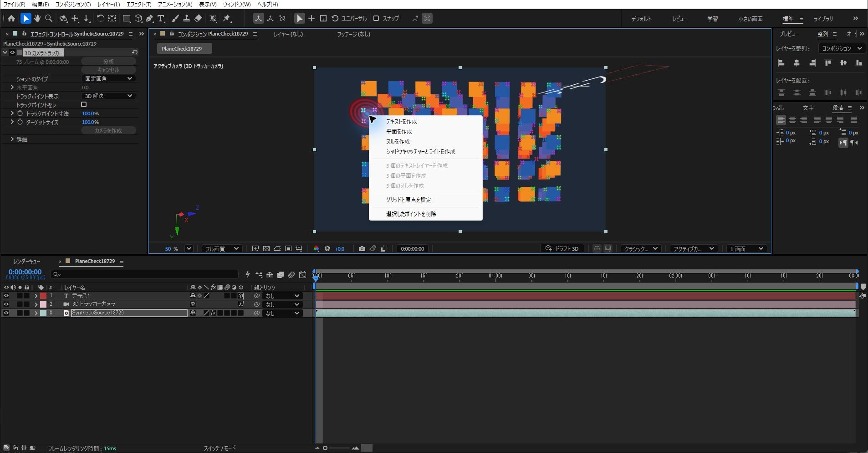The width and height of the screenshot is (868, 453).
Task: Hide the 3Dトラッカーカメラ layer eye icon
Action: click(6, 304)
